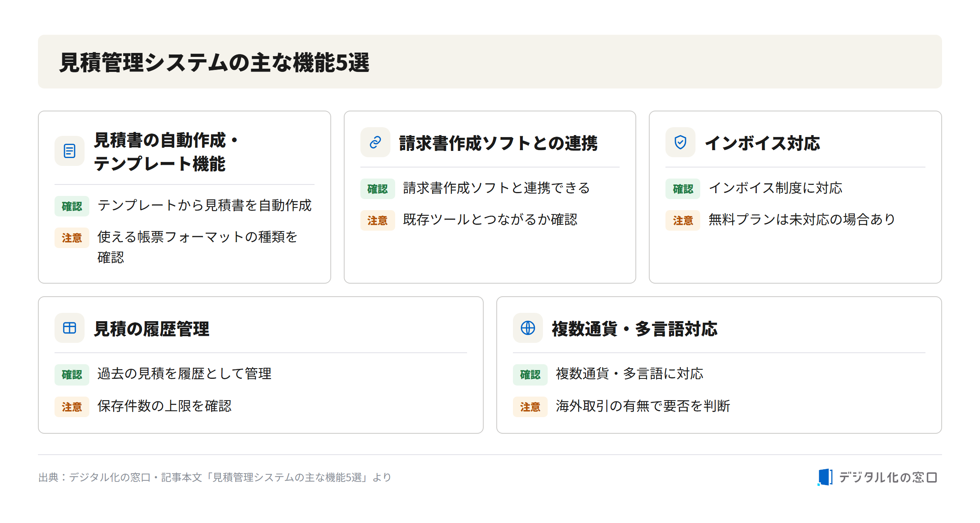Click the shield check icon for インボイス対応
The image size is (980, 523).
(680, 142)
